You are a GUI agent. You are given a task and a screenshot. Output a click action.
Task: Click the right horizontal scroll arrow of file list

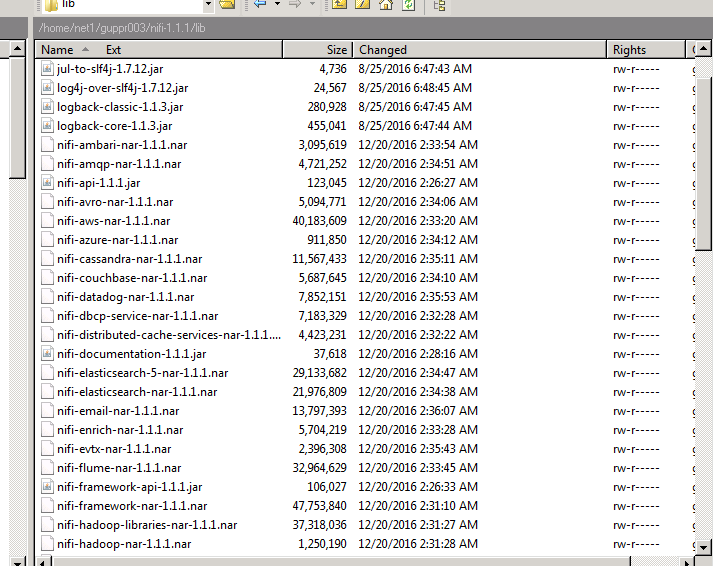click(687, 562)
